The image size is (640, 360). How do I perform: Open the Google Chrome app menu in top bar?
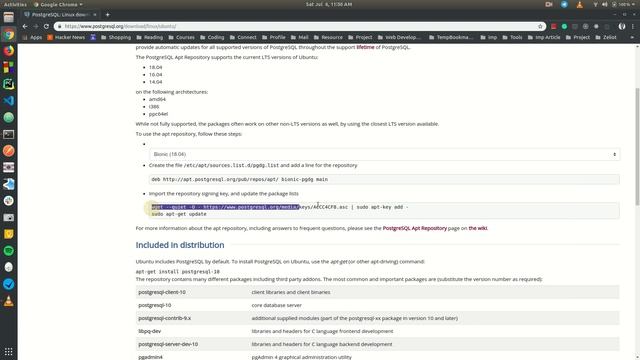click(x=58, y=4)
